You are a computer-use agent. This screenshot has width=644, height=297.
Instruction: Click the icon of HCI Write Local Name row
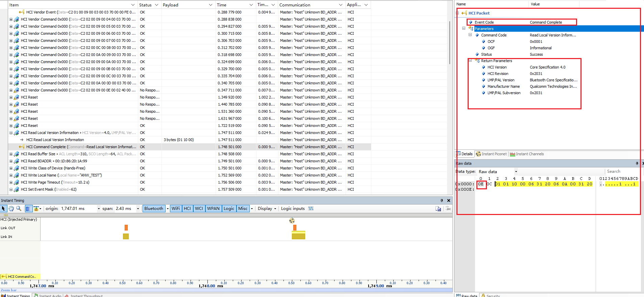[x=16, y=175]
